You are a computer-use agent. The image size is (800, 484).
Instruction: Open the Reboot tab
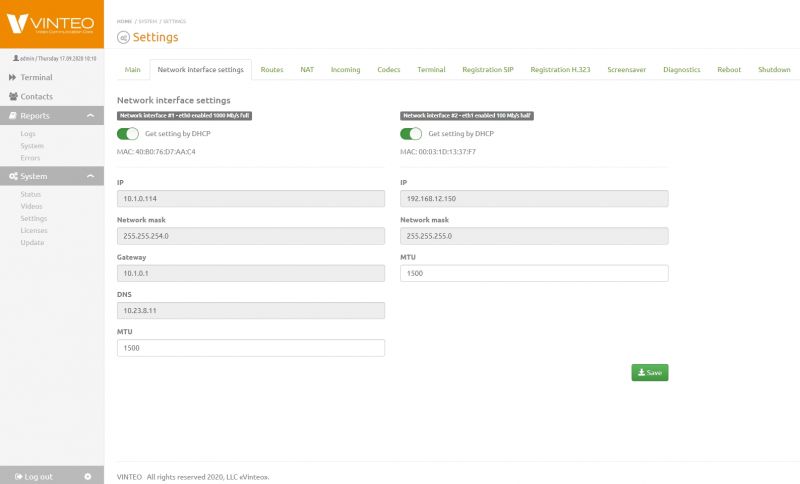(729, 69)
